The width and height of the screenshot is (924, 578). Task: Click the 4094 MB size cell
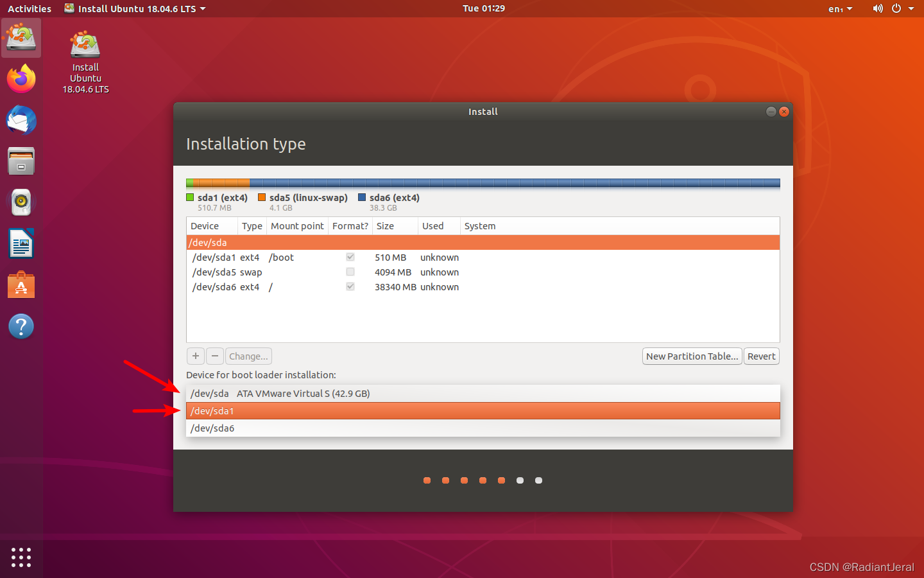click(x=393, y=272)
